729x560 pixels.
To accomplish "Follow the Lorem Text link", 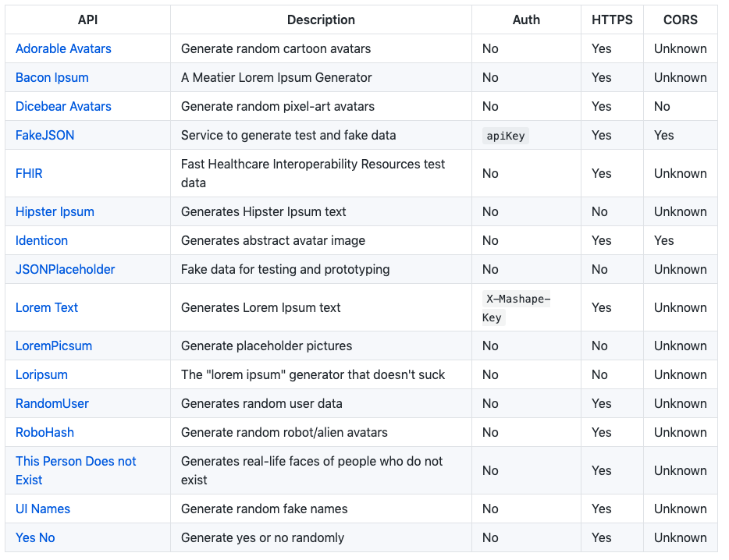I will (x=47, y=307).
